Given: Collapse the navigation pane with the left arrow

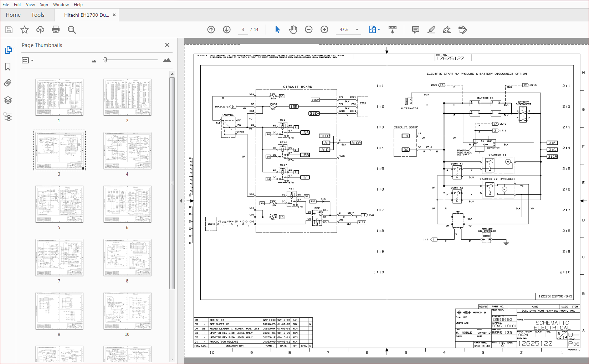Looking at the screenshot, I should (181, 201).
